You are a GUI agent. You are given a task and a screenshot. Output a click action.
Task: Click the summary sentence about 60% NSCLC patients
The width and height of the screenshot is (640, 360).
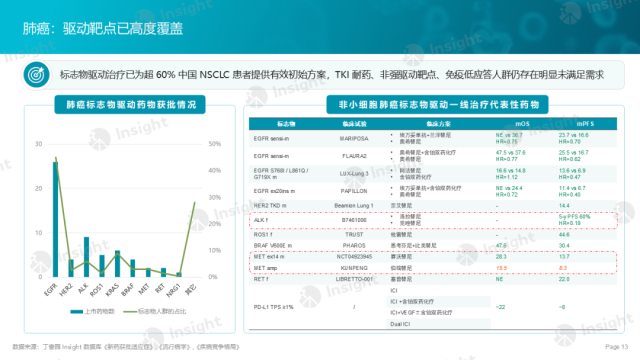331,75
